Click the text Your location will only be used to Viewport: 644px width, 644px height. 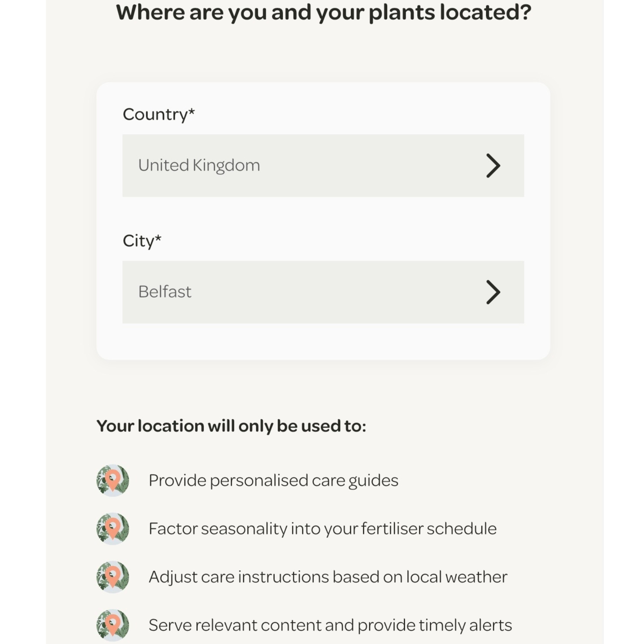tap(232, 425)
